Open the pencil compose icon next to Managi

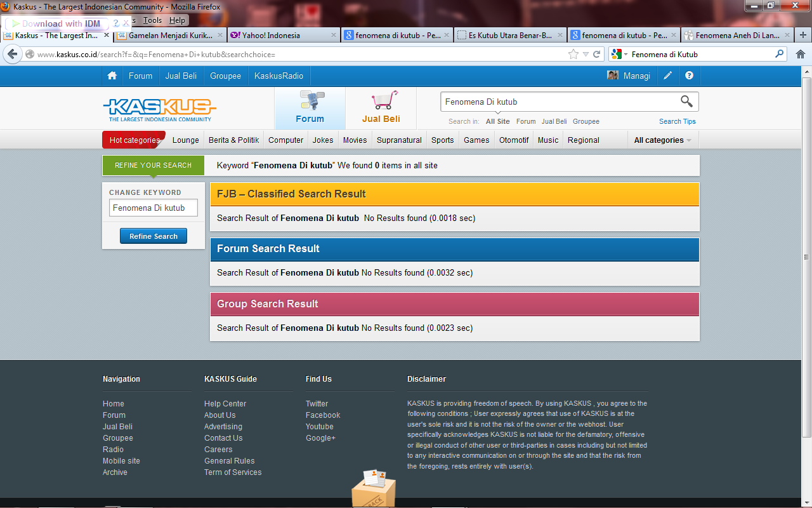pyautogui.click(x=667, y=76)
